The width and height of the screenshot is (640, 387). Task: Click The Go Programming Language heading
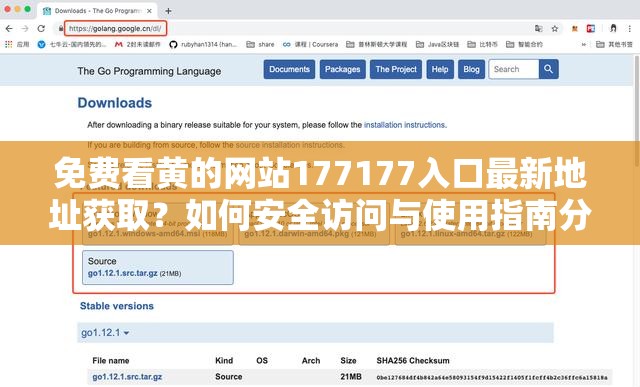(x=149, y=71)
